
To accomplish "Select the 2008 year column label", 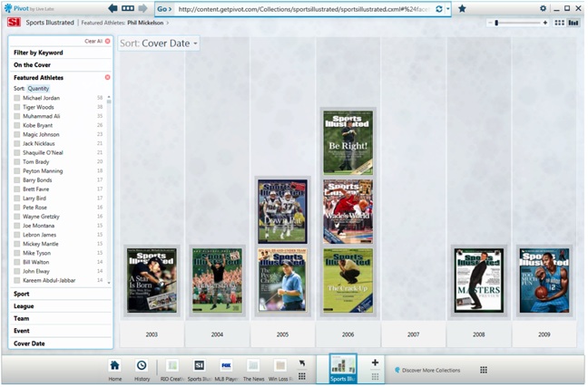I will [x=479, y=334].
